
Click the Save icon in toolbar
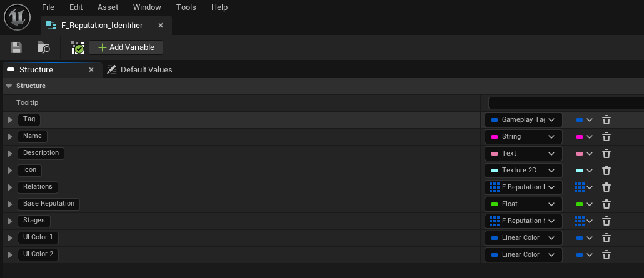[16, 47]
